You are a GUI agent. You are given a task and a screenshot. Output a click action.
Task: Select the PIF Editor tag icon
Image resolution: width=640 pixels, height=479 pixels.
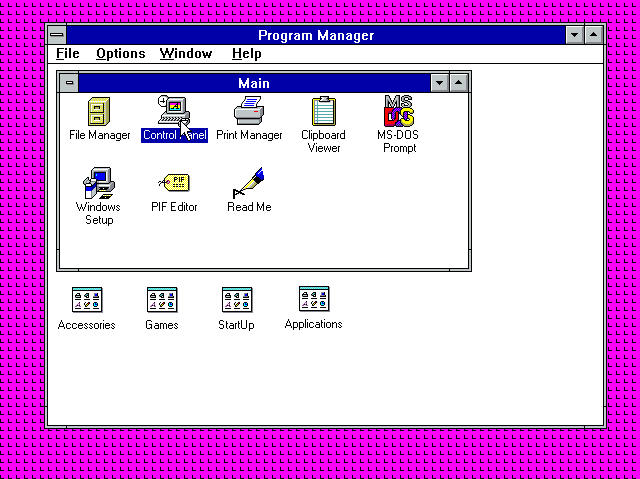pyautogui.click(x=174, y=182)
